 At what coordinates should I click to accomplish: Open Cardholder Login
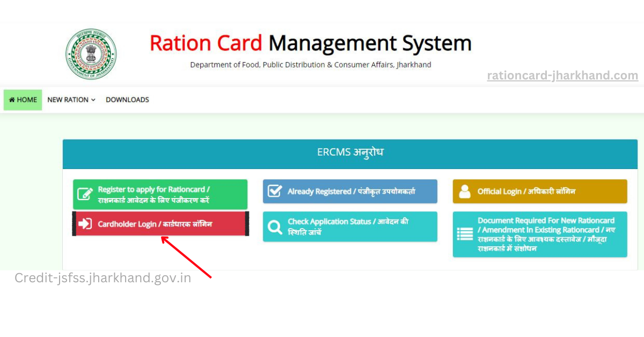pos(160,223)
